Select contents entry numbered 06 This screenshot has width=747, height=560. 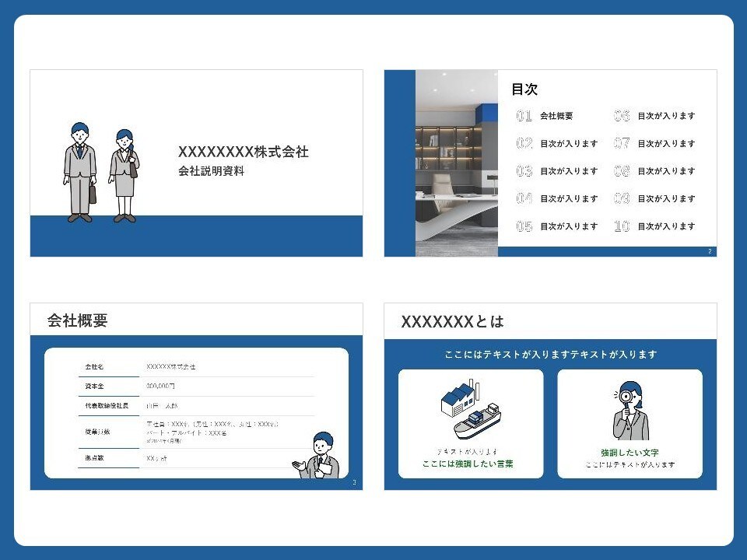click(654, 116)
